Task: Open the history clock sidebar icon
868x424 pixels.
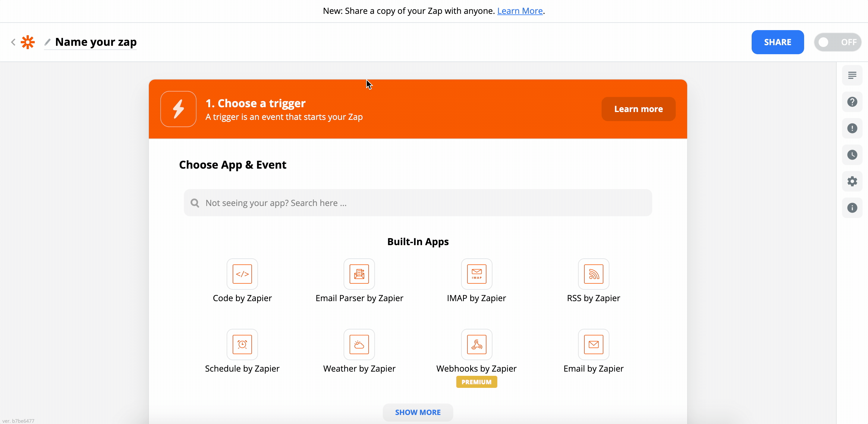Action: point(852,155)
